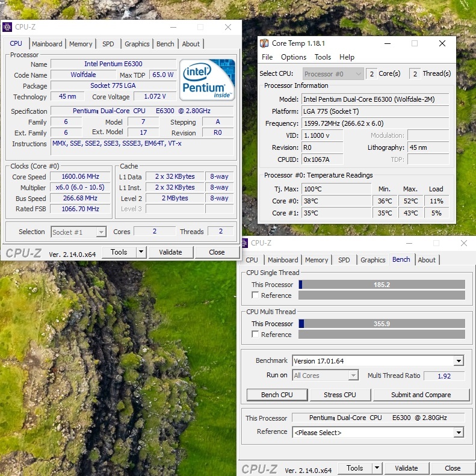Click Close button in the Bench CPU-Z window

[x=453, y=468]
